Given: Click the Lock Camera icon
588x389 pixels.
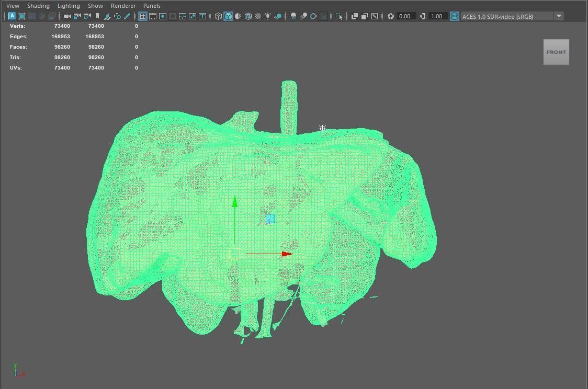Looking at the screenshot, I should (77, 16).
